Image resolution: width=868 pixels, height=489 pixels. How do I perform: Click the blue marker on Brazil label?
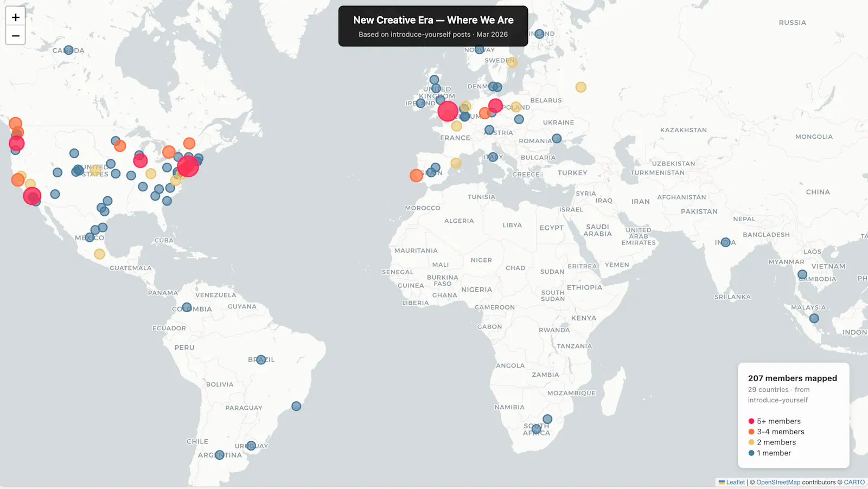pos(261,359)
